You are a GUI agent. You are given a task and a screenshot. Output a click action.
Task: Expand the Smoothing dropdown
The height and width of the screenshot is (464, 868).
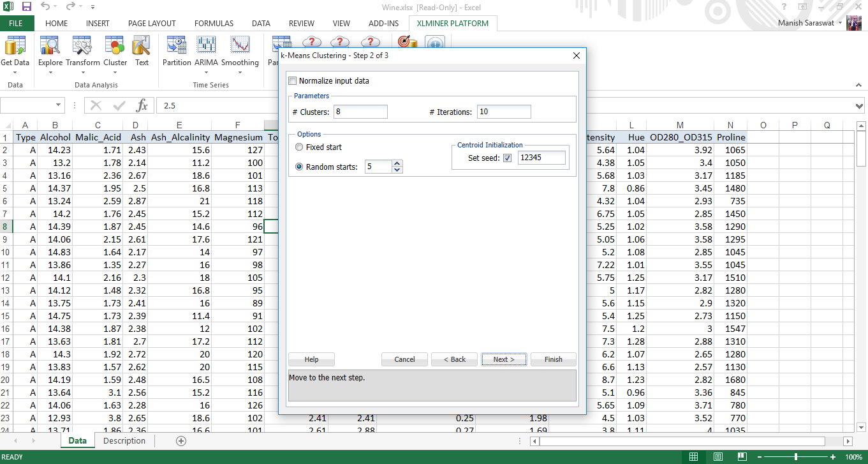point(240,72)
